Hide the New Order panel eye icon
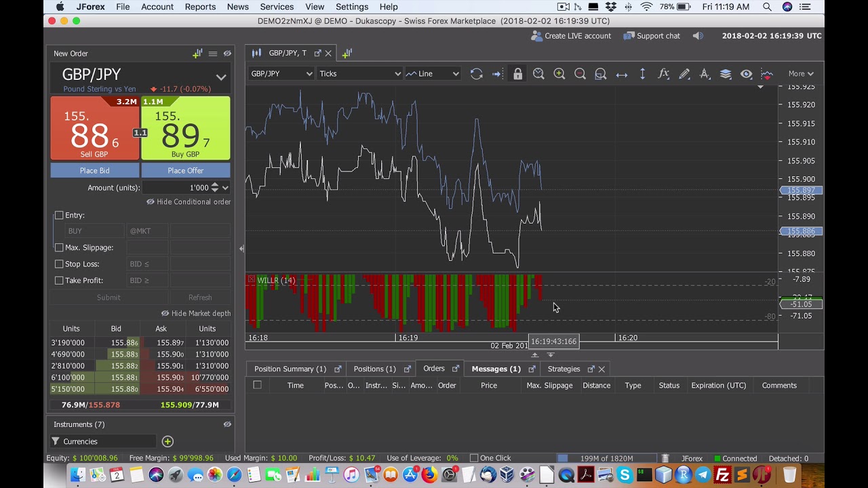The image size is (868, 488). pyautogui.click(x=227, y=54)
